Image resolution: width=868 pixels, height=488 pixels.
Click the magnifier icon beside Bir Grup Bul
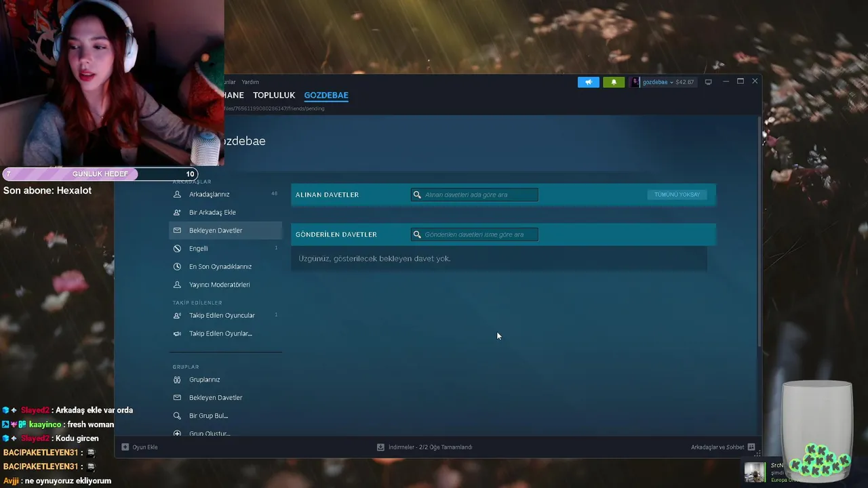(177, 415)
